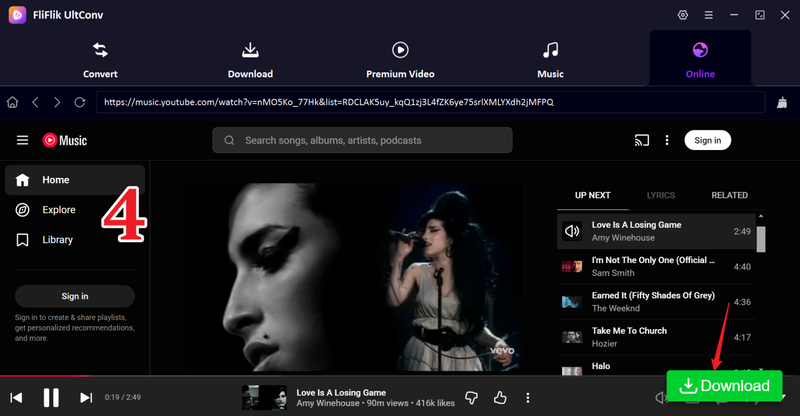Clear browser cache with broom icon

click(x=782, y=103)
